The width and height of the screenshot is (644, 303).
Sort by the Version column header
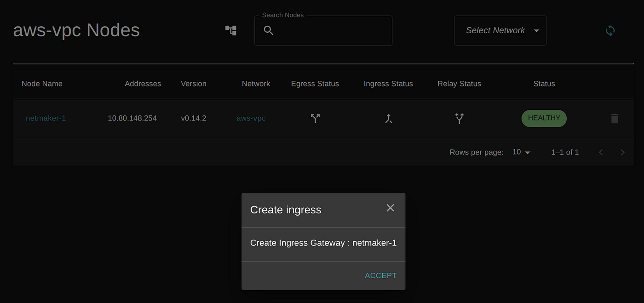pos(194,84)
